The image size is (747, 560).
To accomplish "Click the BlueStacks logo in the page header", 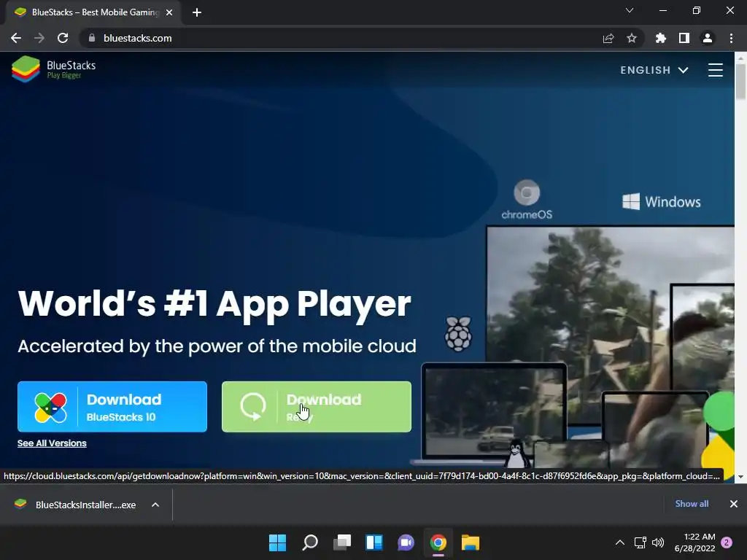I will [53, 69].
